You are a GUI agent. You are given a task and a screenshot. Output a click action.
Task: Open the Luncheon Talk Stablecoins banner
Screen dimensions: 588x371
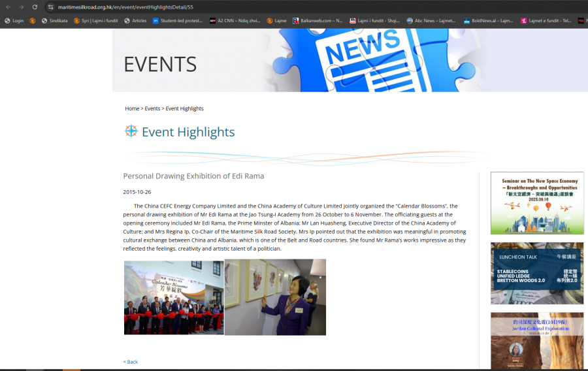click(537, 273)
